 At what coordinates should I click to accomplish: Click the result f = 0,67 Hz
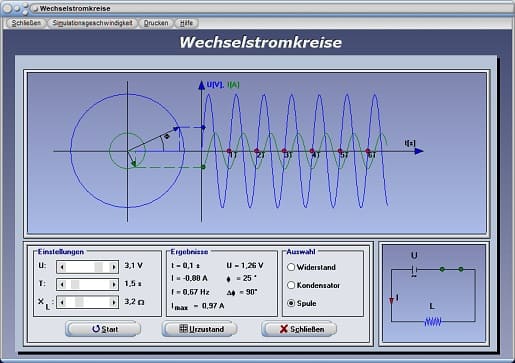pyautogui.click(x=190, y=292)
